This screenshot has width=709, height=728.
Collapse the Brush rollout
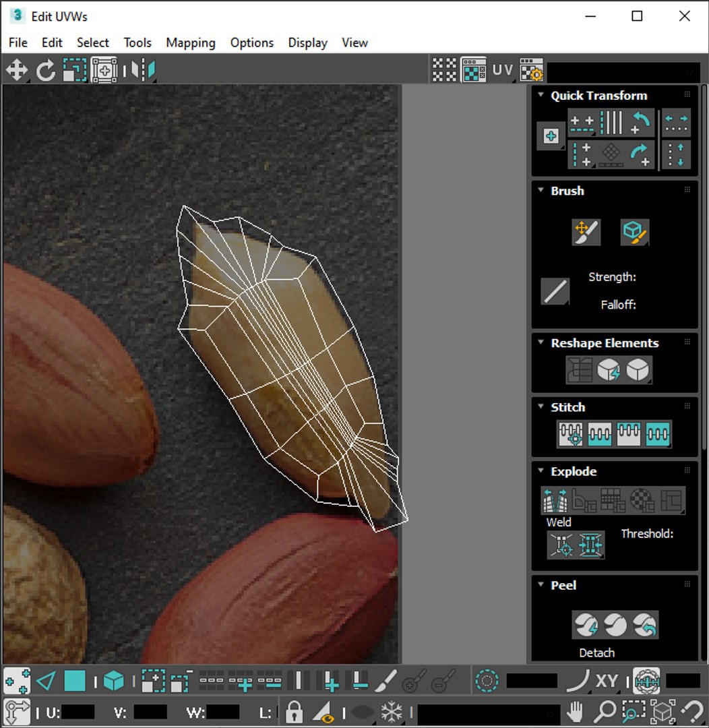pos(541,190)
